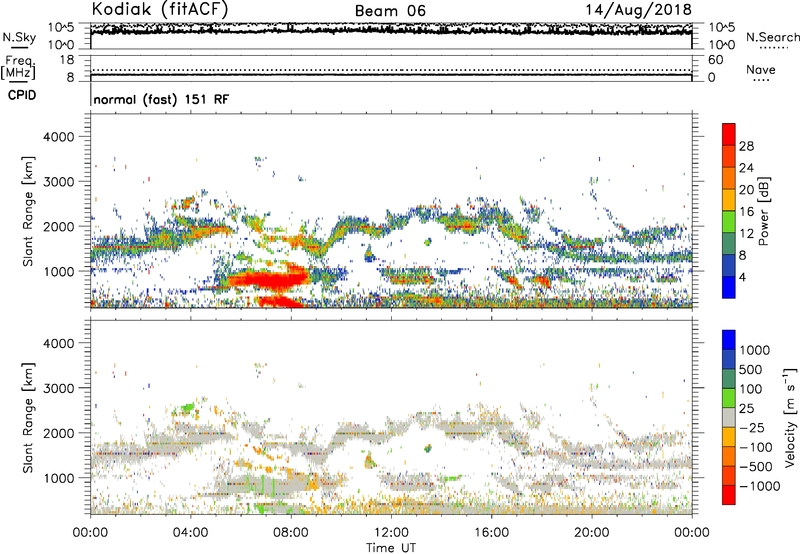Click the "08:00" time tick label
Screen dimensions: 800x554
click(291, 533)
